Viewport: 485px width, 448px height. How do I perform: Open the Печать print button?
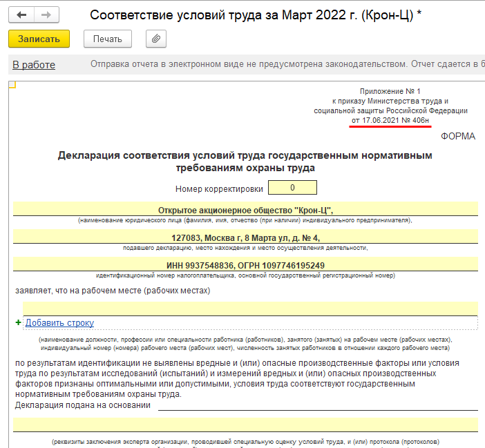click(108, 39)
